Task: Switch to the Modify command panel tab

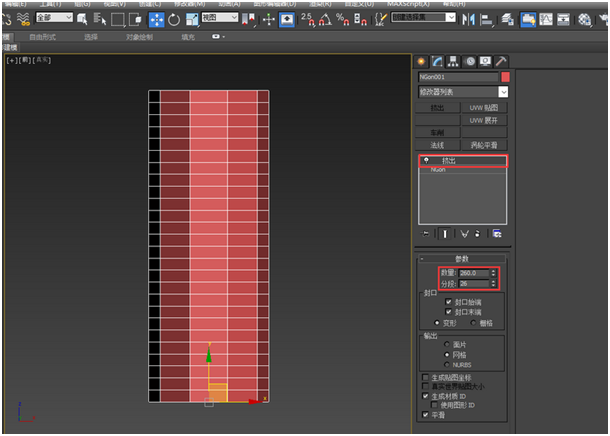Action: click(x=437, y=61)
